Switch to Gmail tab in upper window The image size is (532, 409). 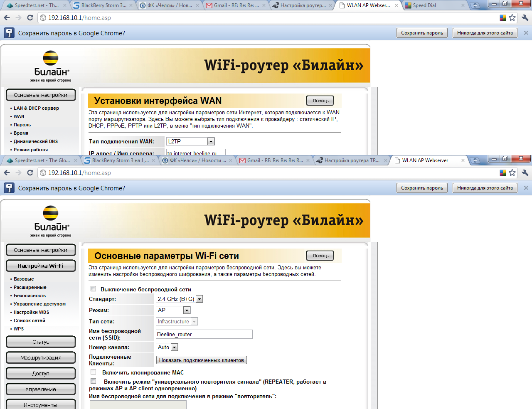tap(235, 5)
